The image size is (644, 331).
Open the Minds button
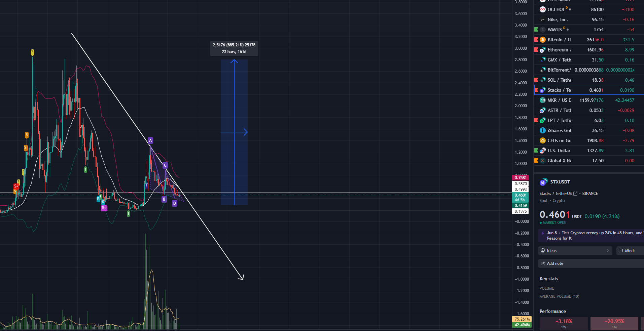click(x=630, y=251)
